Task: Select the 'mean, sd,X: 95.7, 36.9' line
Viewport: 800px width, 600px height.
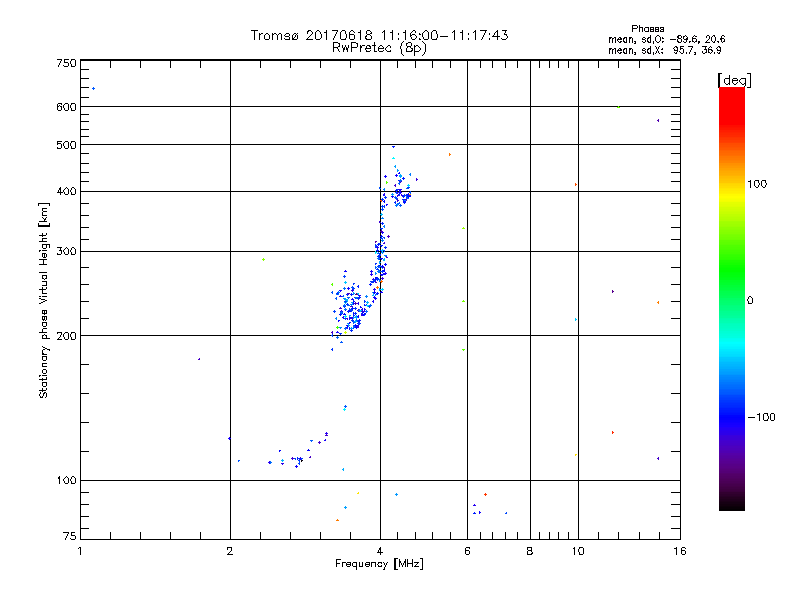Action: [x=664, y=50]
